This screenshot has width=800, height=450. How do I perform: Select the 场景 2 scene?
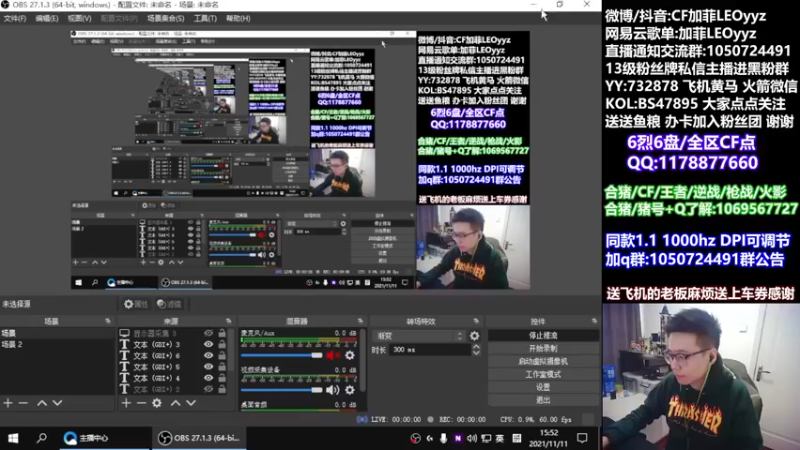(x=57, y=344)
